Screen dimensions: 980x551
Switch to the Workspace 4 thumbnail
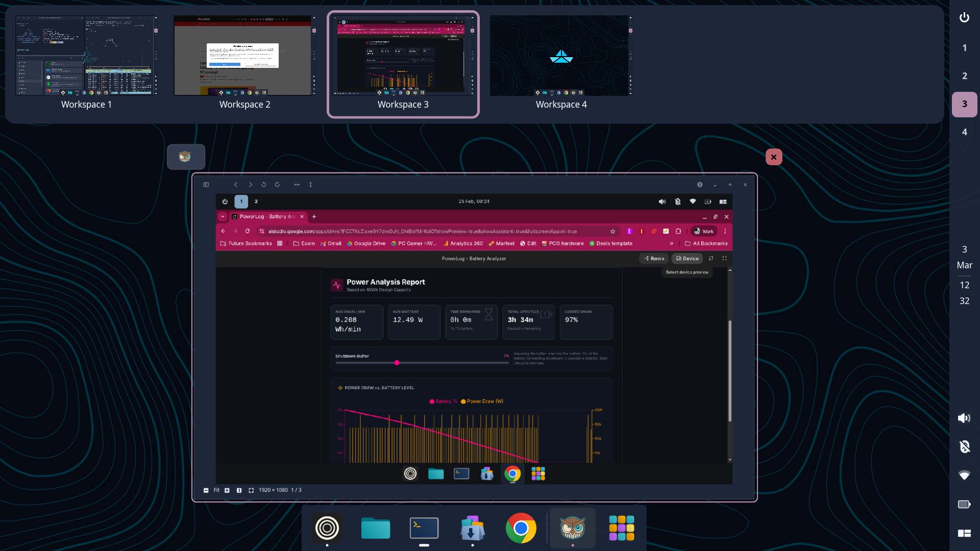click(561, 56)
